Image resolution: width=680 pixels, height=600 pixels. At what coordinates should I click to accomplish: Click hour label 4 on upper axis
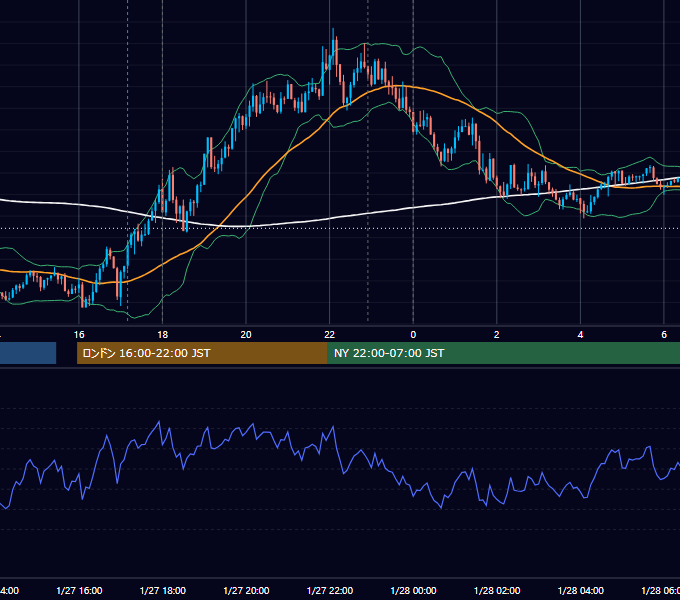(580, 335)
